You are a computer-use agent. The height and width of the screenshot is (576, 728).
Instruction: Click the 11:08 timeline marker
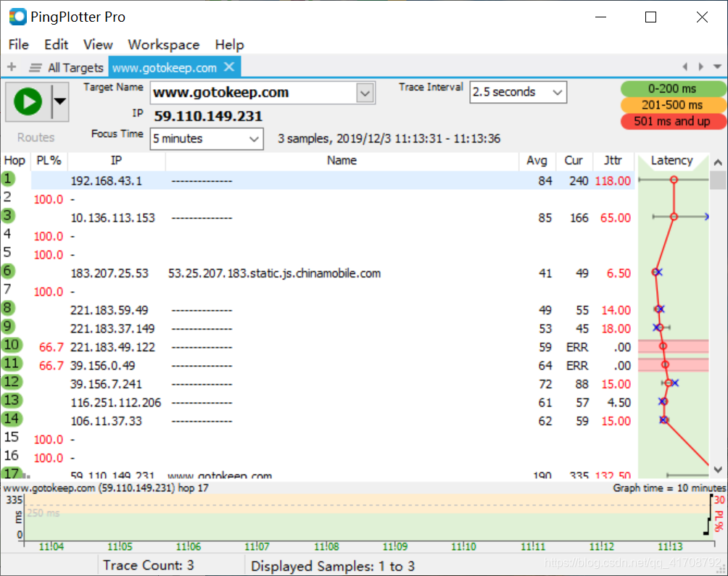click(326, 546)
